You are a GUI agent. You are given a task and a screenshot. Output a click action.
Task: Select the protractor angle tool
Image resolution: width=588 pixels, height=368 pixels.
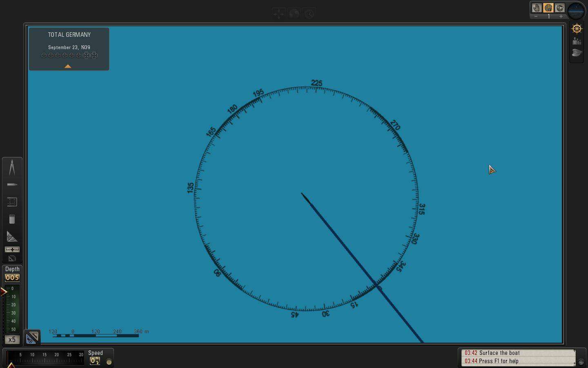[x=12, y=237]
